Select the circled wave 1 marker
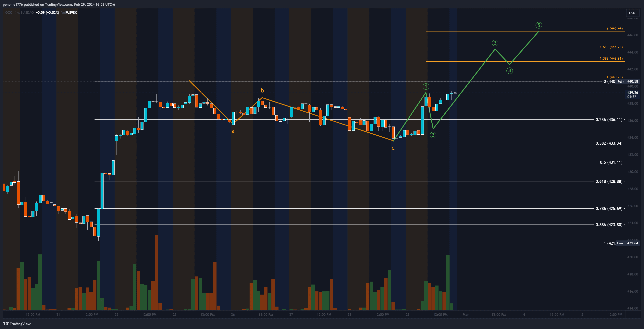 (x=426, y=87)
